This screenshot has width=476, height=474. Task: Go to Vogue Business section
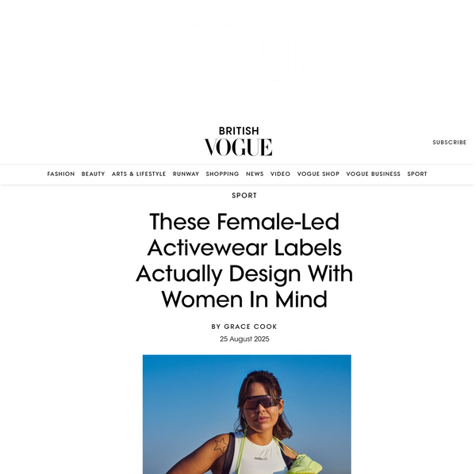pyautogui.click(x=373, y=174)
